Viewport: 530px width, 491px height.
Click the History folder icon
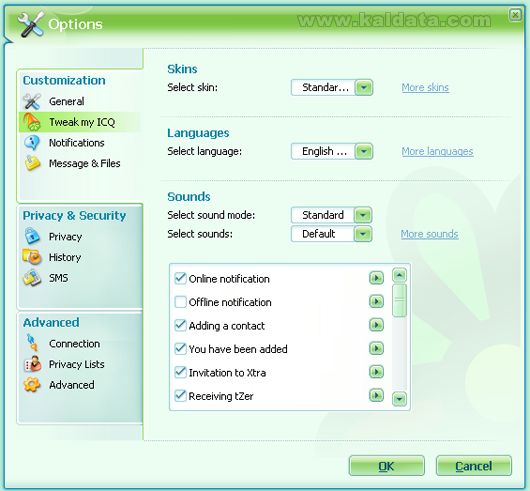click(32, 257)
